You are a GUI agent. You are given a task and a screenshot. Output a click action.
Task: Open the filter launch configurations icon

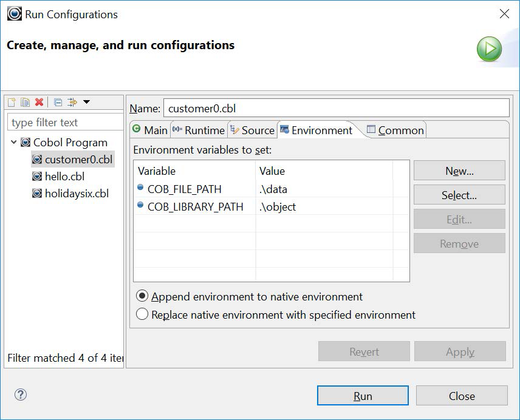(x=73, y=103)
